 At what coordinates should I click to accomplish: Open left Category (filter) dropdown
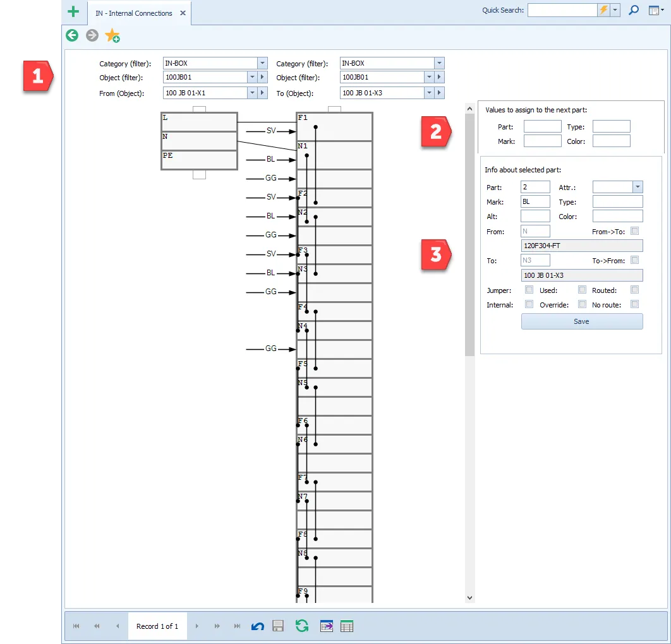(x=262, y=63)
